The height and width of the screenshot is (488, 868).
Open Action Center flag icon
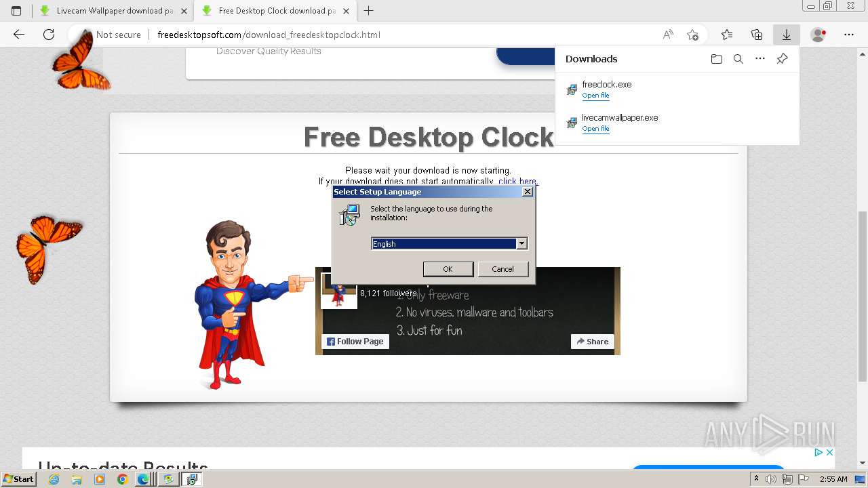(804, 479)
